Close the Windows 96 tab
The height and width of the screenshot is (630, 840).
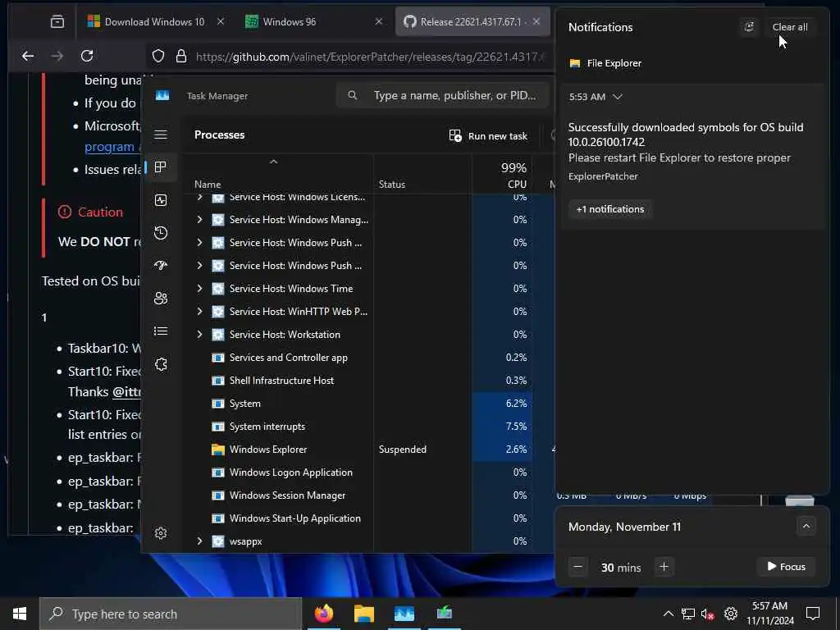click(379, 22)
